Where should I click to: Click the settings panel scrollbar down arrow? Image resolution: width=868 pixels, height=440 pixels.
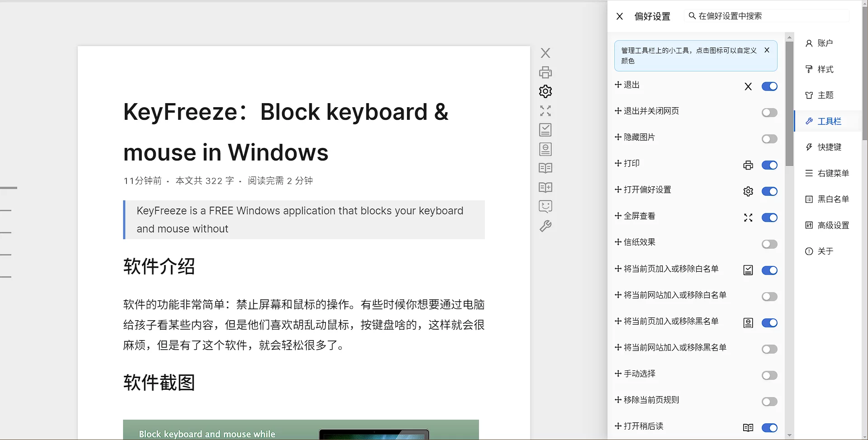tap(789, 435)
